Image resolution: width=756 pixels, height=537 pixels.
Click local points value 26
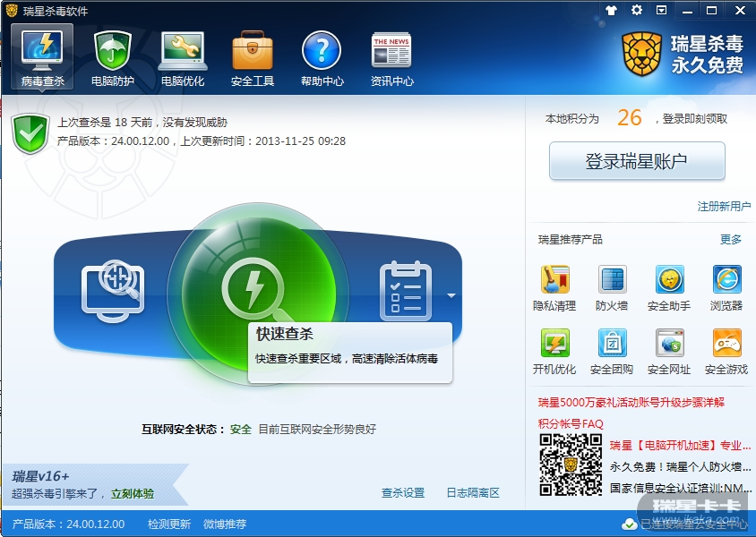tap(629, 118)
